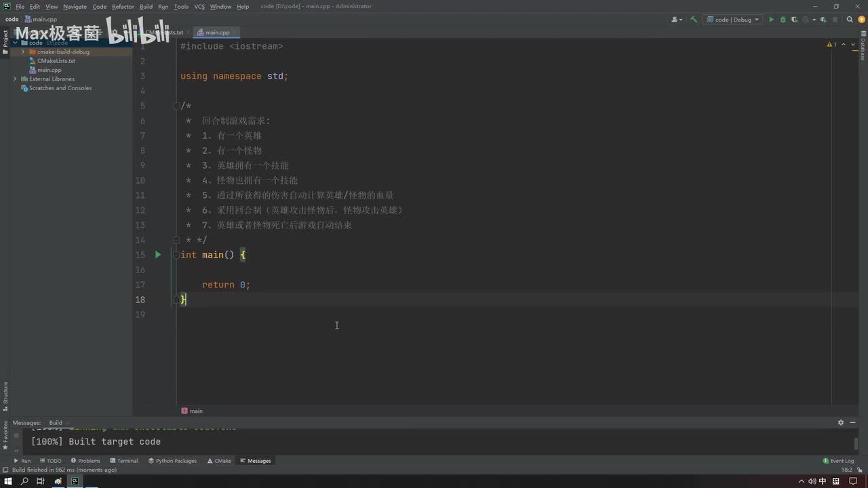This screenshot has width=868, height=488.
Task: Open the Run tool window tab
Action: (x=22, y=461)
